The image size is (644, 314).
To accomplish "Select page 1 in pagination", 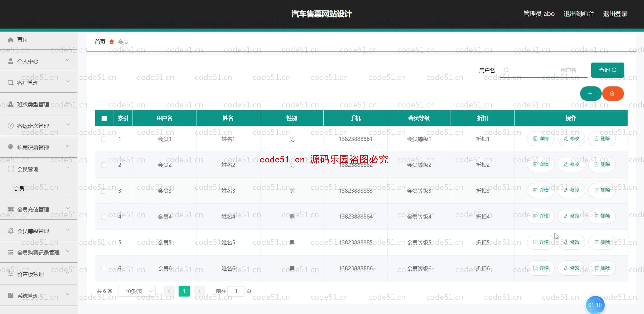I will (184, 291).
